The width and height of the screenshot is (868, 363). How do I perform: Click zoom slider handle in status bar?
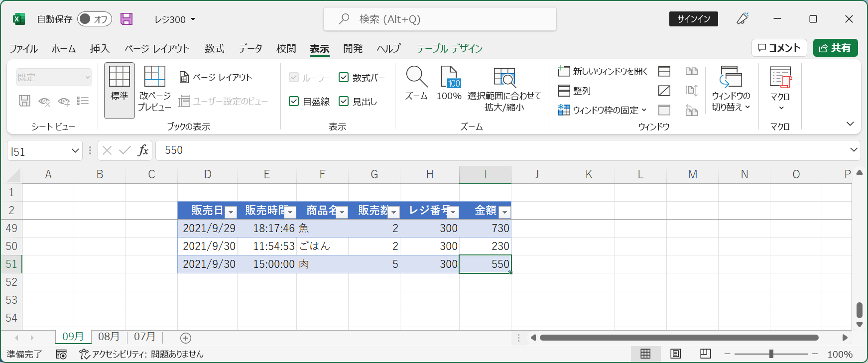(x=771, y=354)
